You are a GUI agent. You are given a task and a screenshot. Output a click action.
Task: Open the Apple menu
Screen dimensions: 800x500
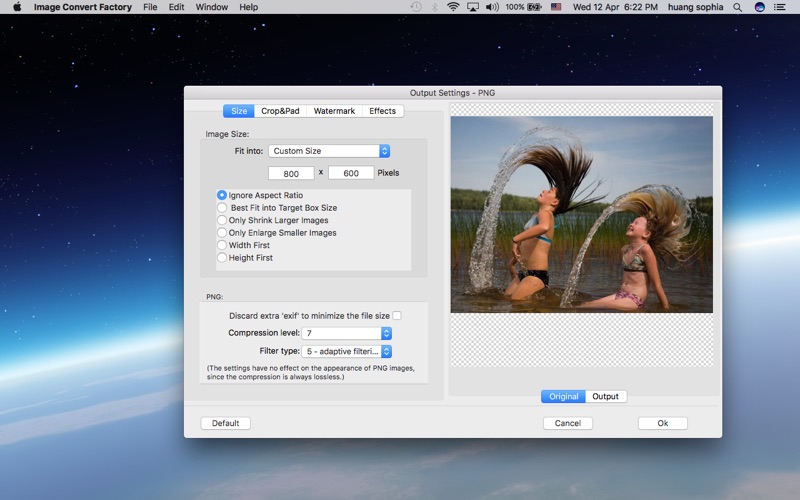coord(17,7)
